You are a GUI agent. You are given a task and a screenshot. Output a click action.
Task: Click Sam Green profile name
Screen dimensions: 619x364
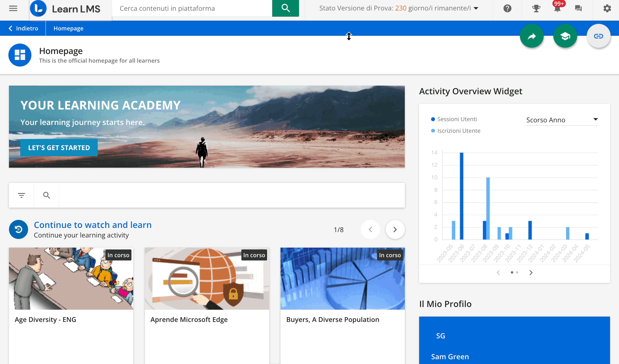pos(450,357)
